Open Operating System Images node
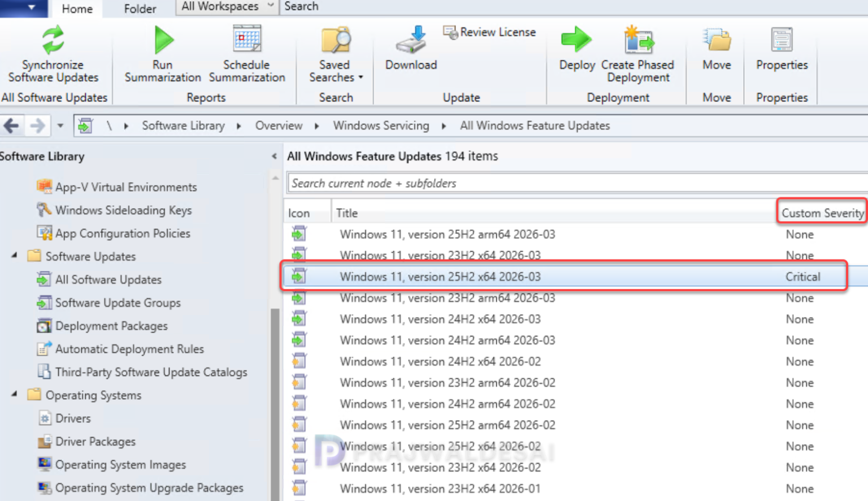Viewport: 868px width, 501px height. pos(111,465)
